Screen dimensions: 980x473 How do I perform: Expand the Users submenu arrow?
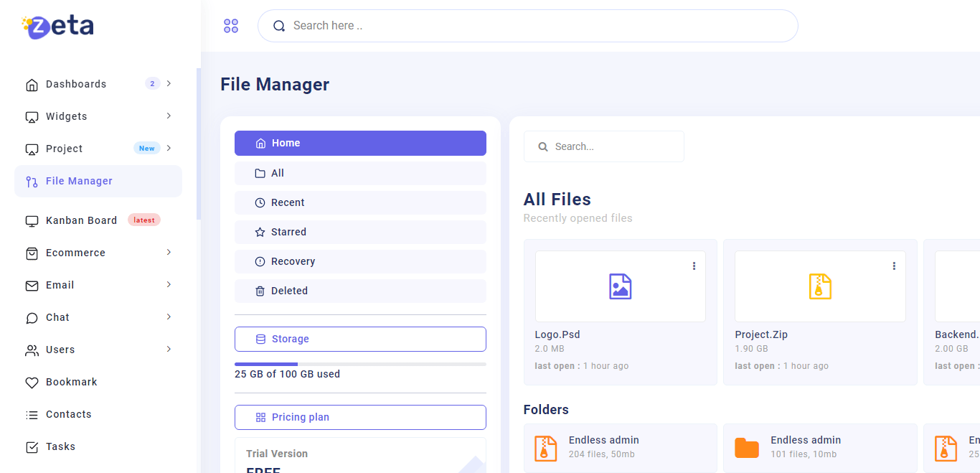(x=169, y=350)
